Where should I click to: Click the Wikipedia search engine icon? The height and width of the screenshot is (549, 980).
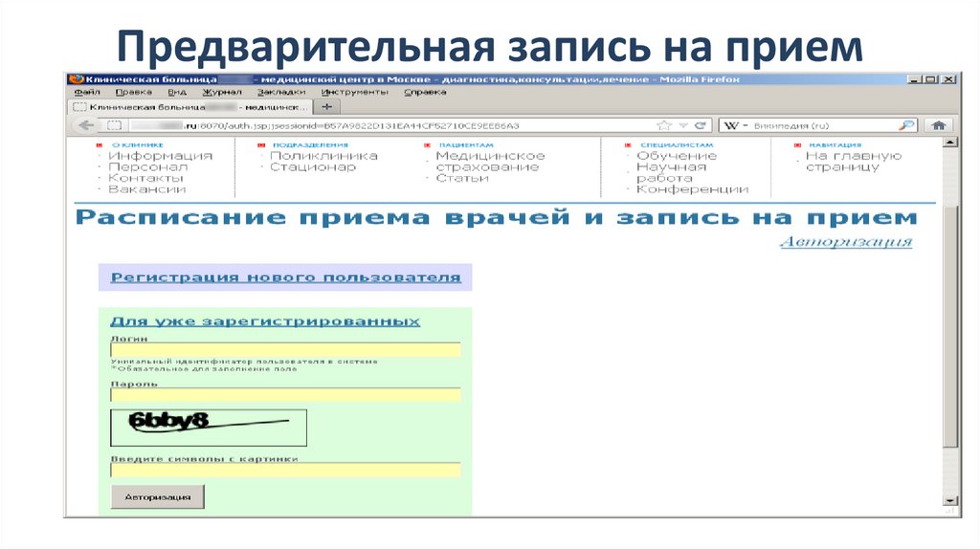730,125
